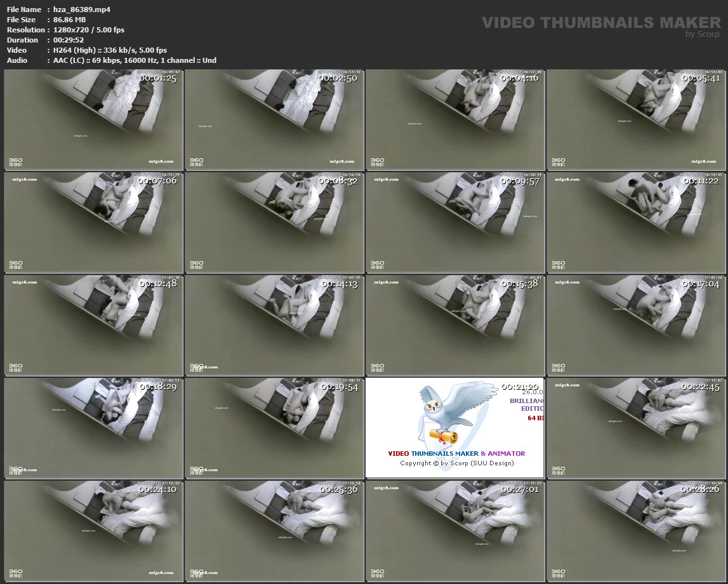Click the resolution value '1280x720 / 5.00 fps'
The height and width of the screenshot is (584, 728).
[89, 30]
